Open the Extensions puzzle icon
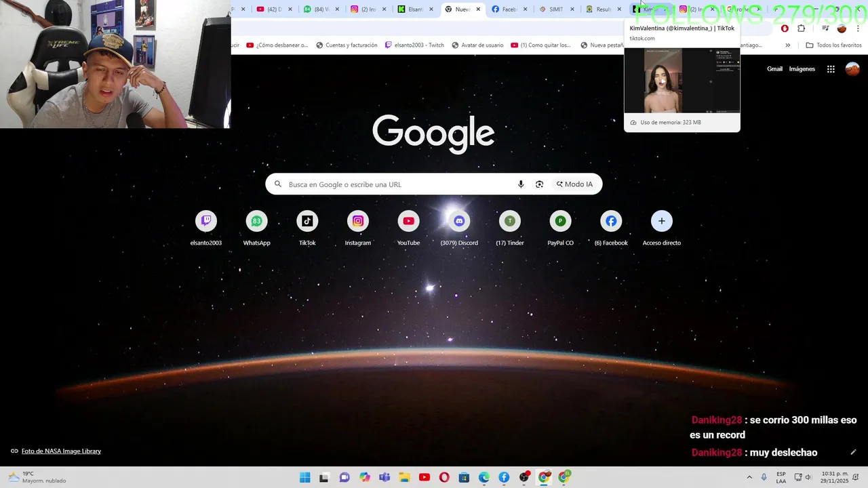Image resolution: width=868 pixels, height=488 pixels. click(x=801, y=28)
